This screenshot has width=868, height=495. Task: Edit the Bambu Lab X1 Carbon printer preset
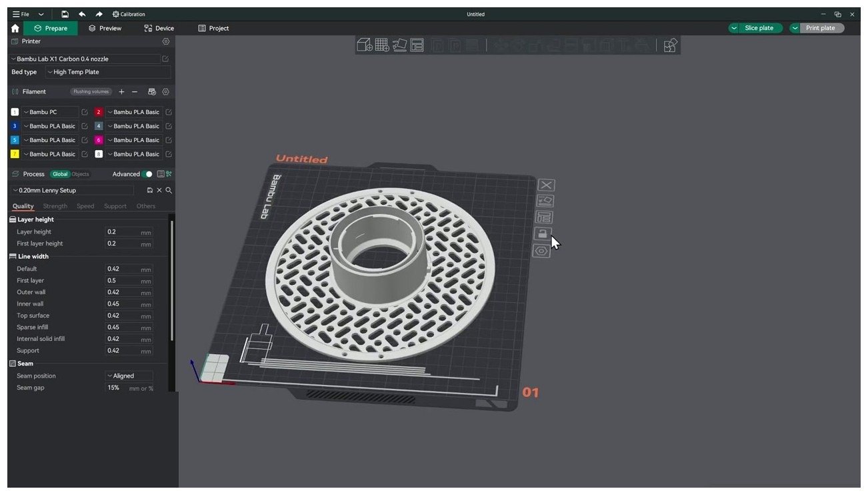[165, 59]
